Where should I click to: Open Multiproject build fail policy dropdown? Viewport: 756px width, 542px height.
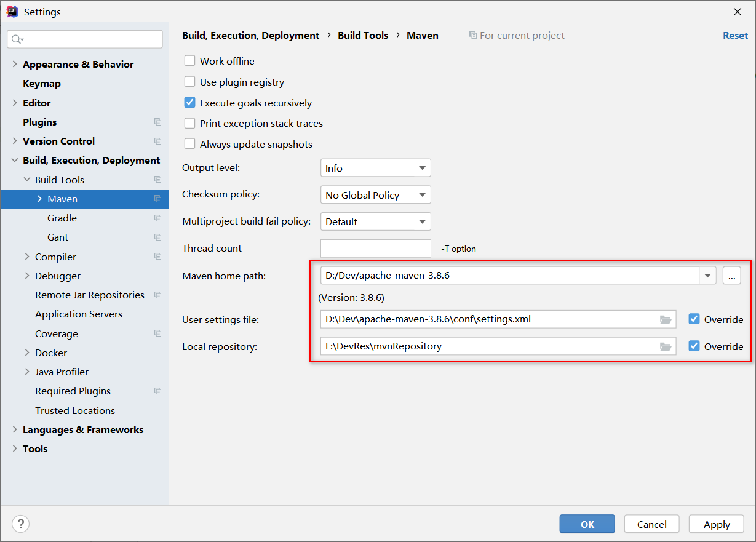coord(375,221)
